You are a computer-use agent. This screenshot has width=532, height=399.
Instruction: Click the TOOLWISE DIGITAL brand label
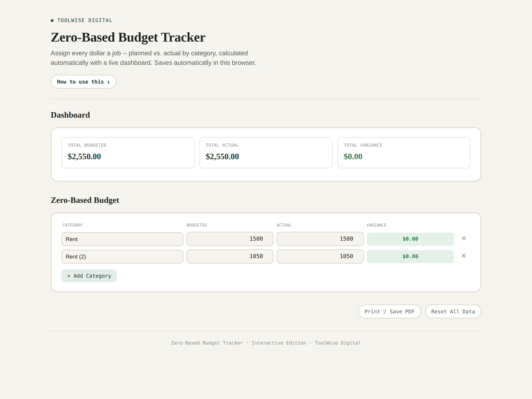pyautogui.click(x=85, y=20)
